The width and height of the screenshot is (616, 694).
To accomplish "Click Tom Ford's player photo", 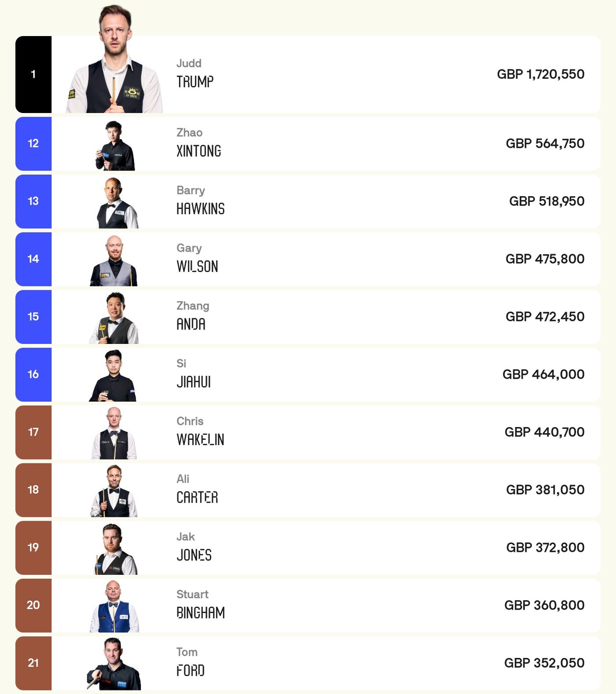I will point(114,664).
